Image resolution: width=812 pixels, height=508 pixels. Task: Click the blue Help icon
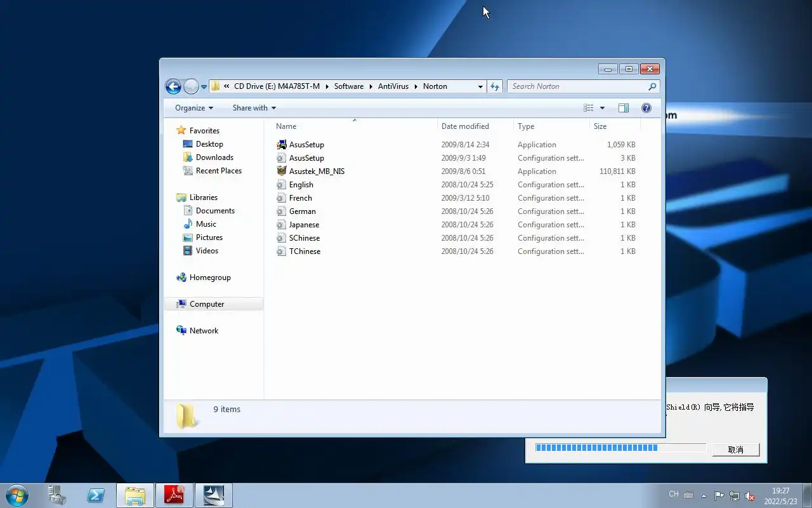coord(646,108)
